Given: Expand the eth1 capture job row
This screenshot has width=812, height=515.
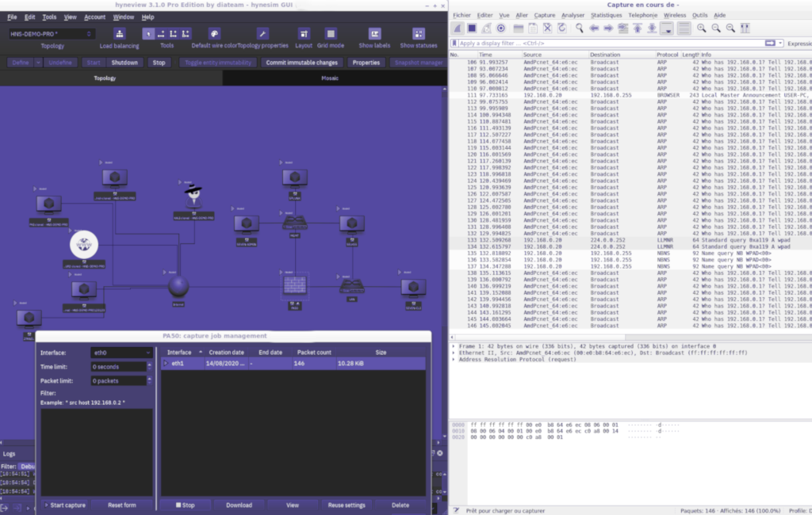Looking at the screenshot, I should [166, 363].
